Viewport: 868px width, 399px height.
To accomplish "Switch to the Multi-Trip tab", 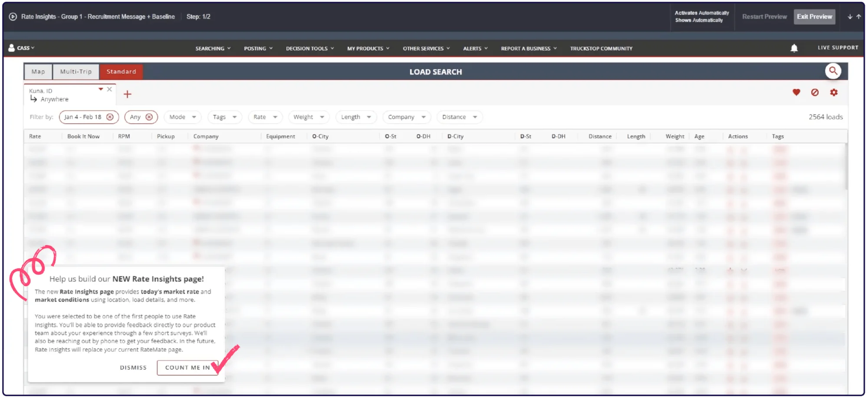I will click(x=76, y=72).
